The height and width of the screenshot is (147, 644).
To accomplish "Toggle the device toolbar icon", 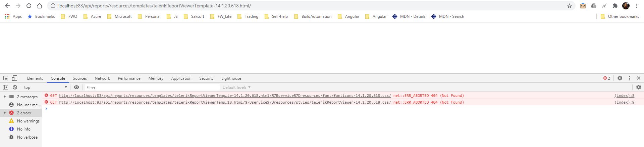I will [14, 78].
